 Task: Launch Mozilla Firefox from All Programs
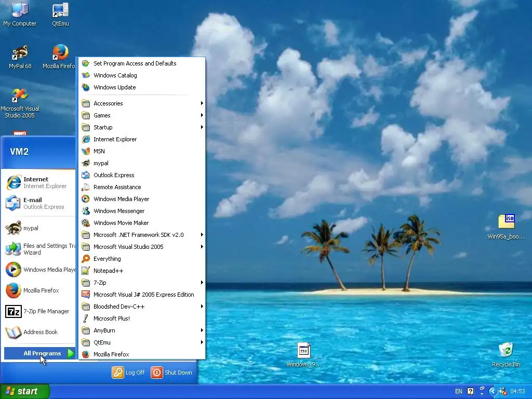pyautogui.click(x=142, y=354)
